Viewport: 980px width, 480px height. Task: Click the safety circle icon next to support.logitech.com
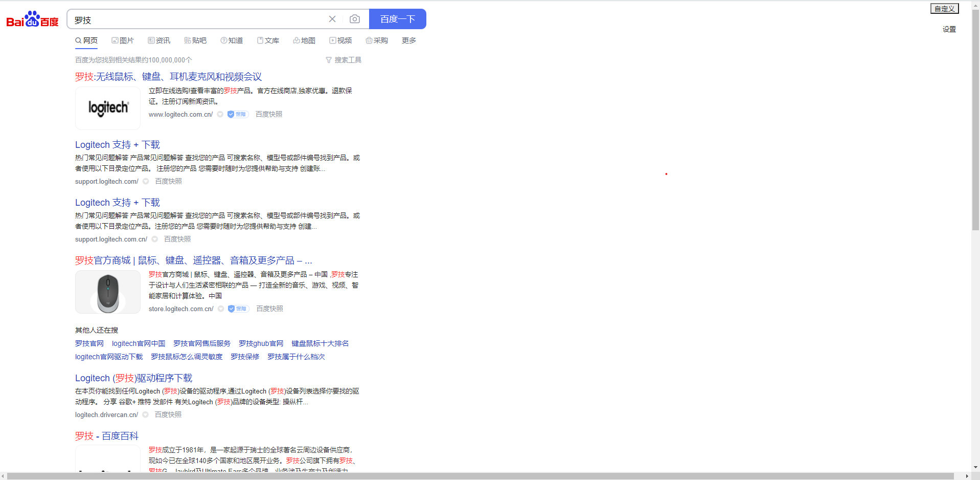(145, 181)
